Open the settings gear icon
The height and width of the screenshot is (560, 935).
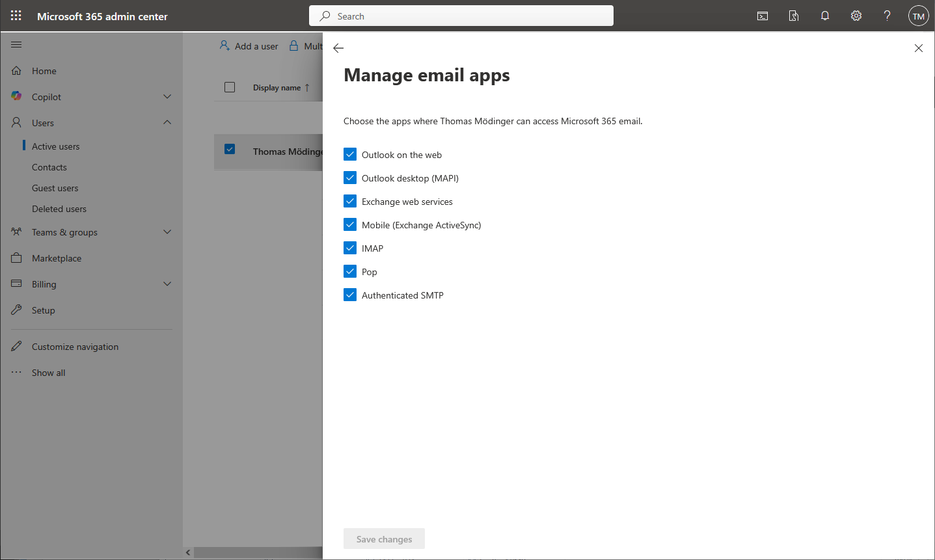point(856,16)
